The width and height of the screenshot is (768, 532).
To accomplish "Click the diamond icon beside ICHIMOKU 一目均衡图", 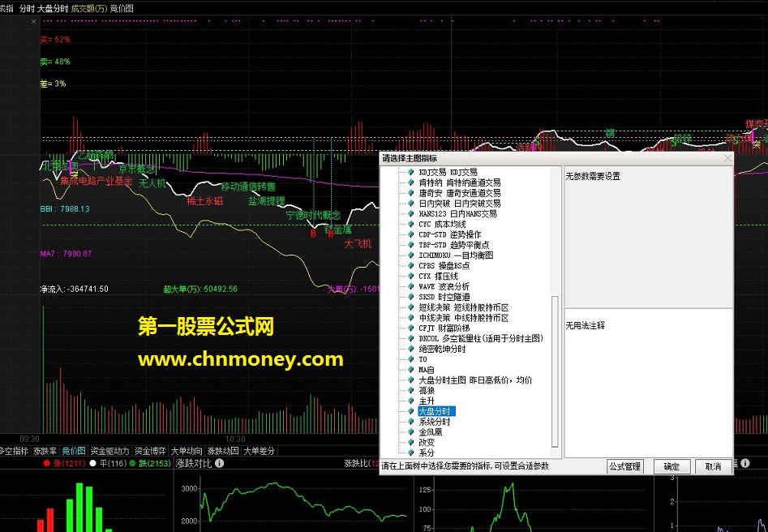I will tap(411, 255).
